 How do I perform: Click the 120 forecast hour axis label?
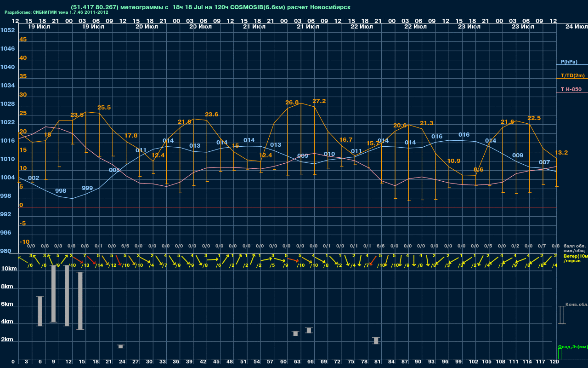coord(554,362)
